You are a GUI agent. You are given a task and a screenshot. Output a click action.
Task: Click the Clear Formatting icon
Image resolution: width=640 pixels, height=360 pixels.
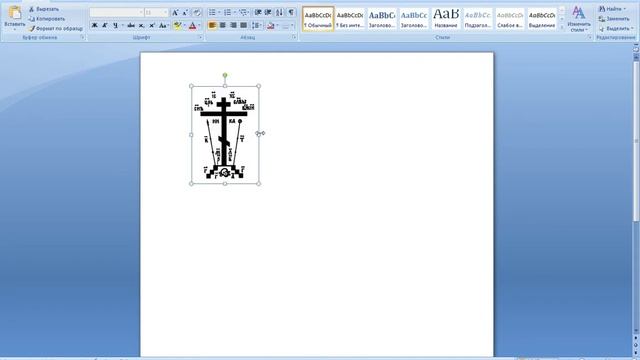(197, 13)
